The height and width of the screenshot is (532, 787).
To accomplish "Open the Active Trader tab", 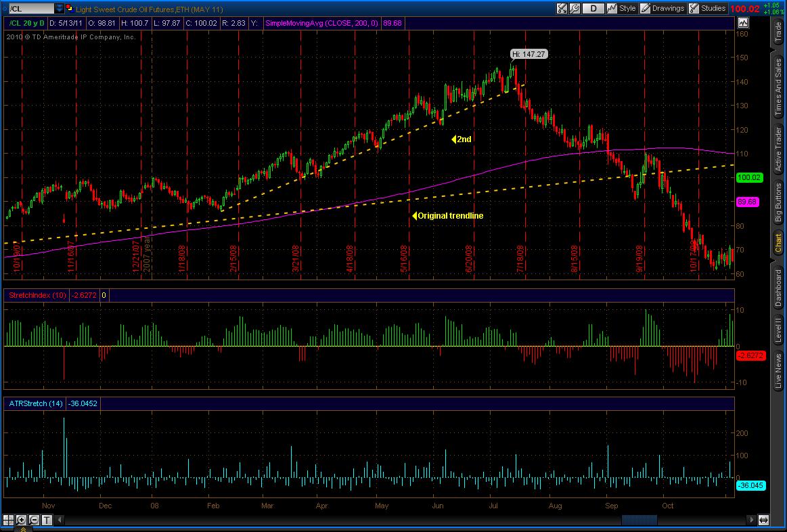I will pos(778,150).
